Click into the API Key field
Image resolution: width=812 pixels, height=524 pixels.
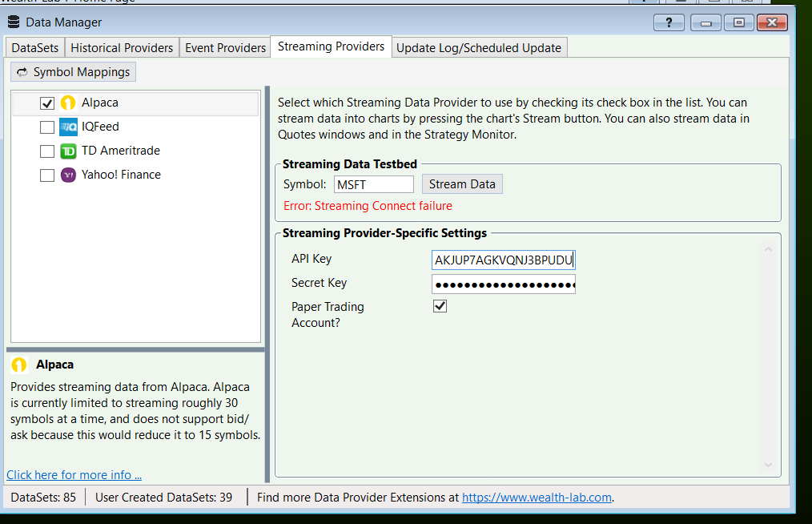click(504, 260)
